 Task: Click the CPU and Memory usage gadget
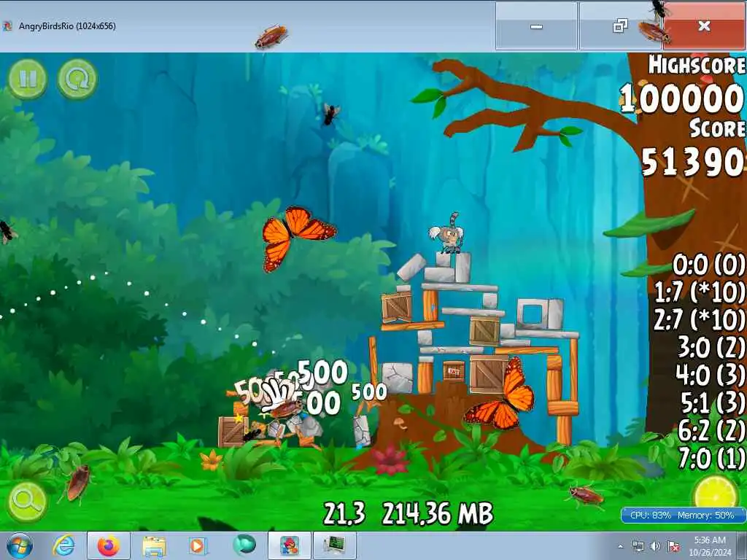682,516
